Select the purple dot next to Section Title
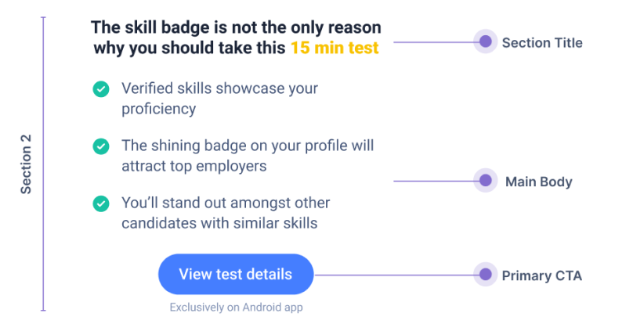The image size is (644, 324). point(486,41)
